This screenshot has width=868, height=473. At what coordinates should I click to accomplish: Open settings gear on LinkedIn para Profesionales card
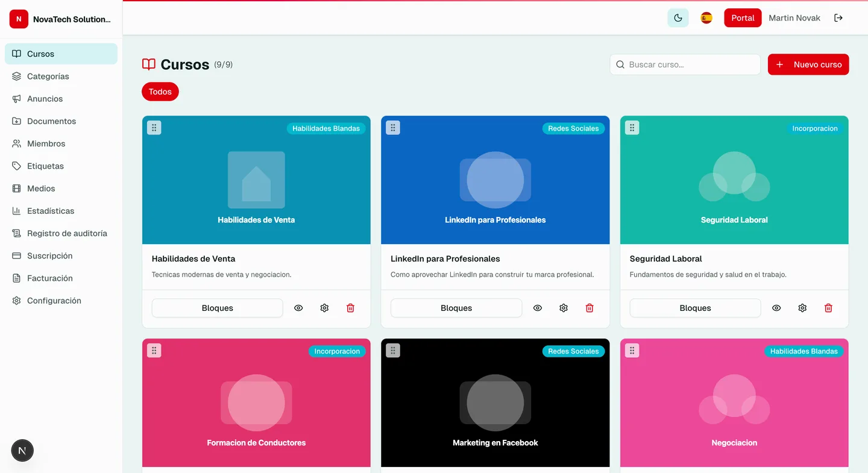[563, 307]
